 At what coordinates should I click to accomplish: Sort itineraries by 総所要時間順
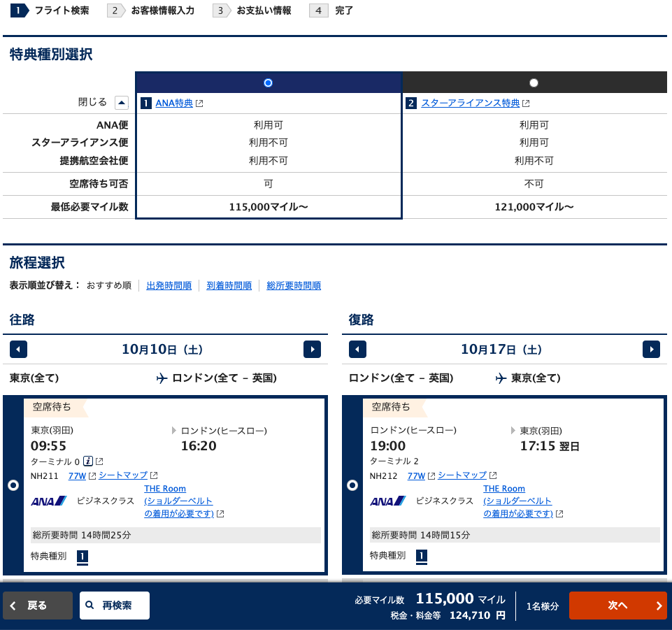[294, 285]
